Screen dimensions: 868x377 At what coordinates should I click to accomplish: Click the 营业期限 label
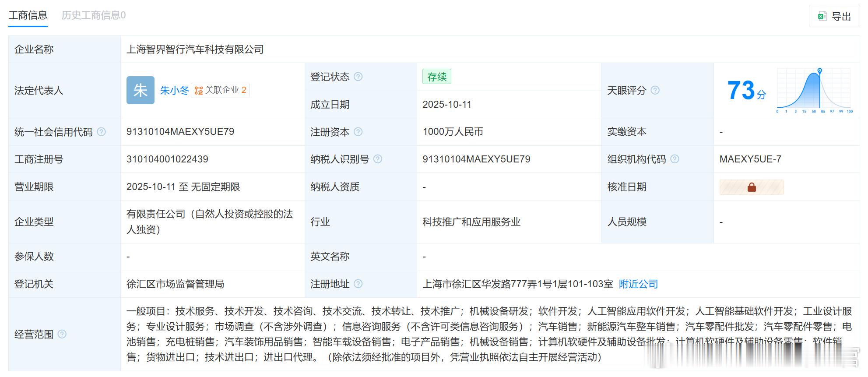[34, 187]
